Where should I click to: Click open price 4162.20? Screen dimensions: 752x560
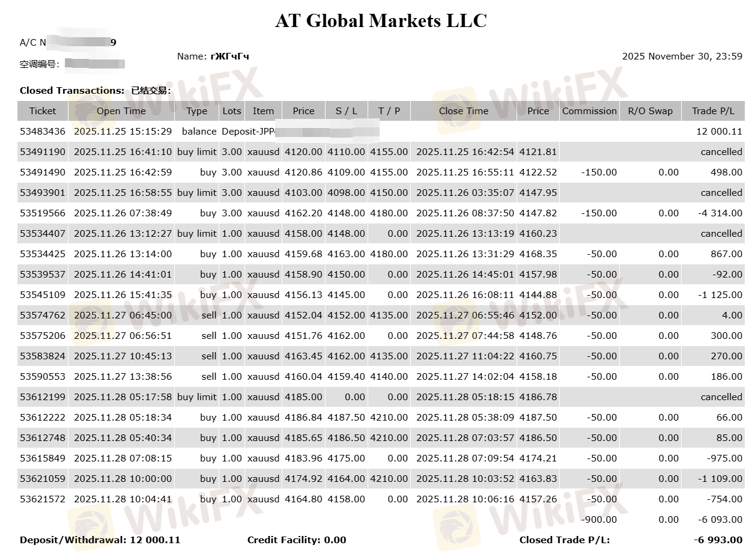point(303,213)
